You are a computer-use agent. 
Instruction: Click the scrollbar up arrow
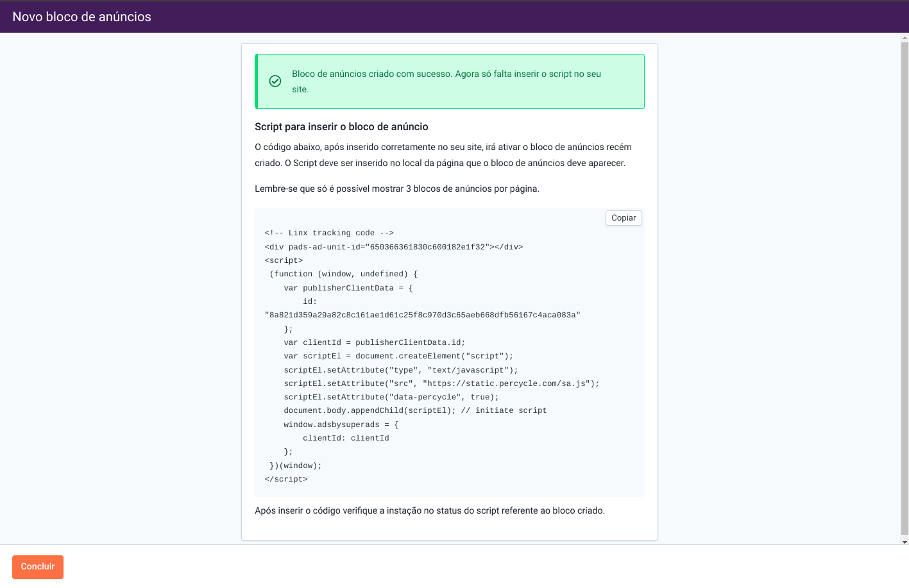(x=905, y=38)
